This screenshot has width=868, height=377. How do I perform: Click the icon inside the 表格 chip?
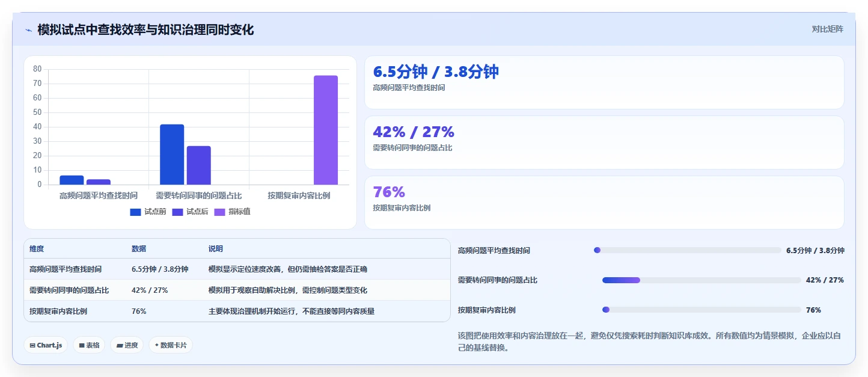82,345
